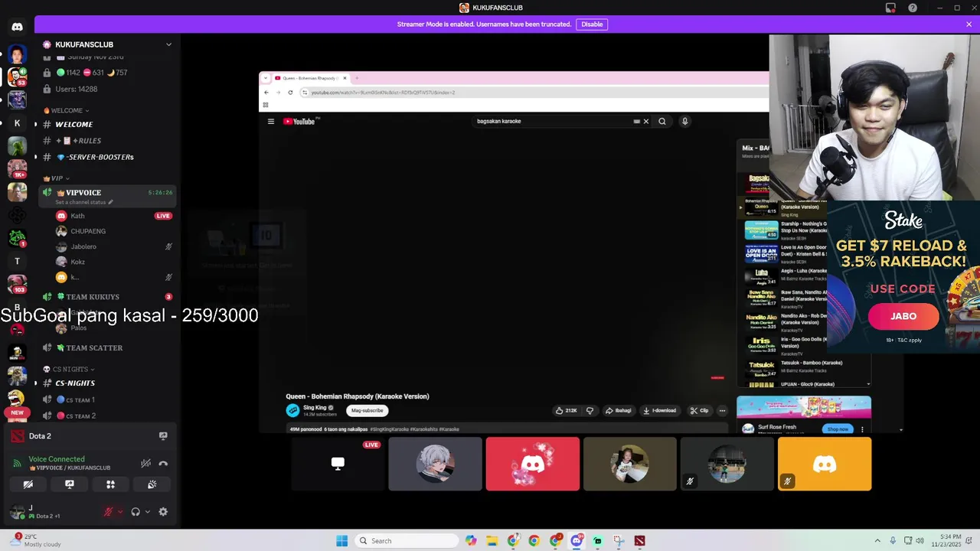Open the YouTube hamburger guide menu in stream

click(x=270, y=121)
